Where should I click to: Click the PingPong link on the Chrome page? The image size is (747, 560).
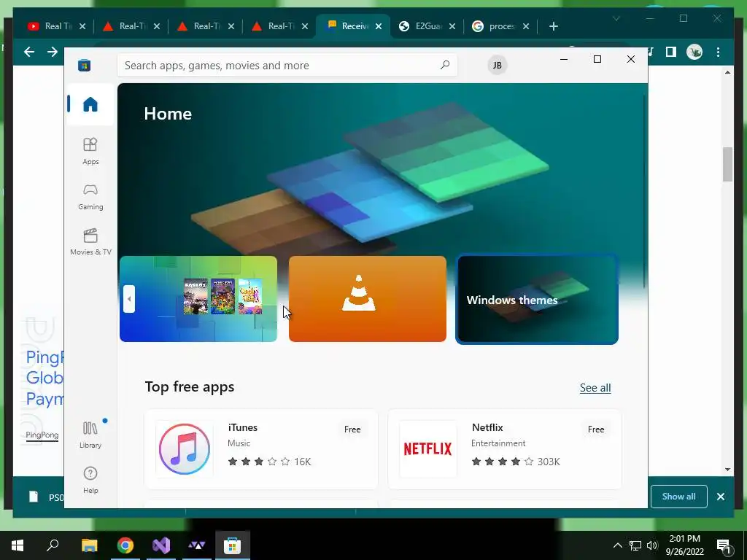tap(42, 435)
